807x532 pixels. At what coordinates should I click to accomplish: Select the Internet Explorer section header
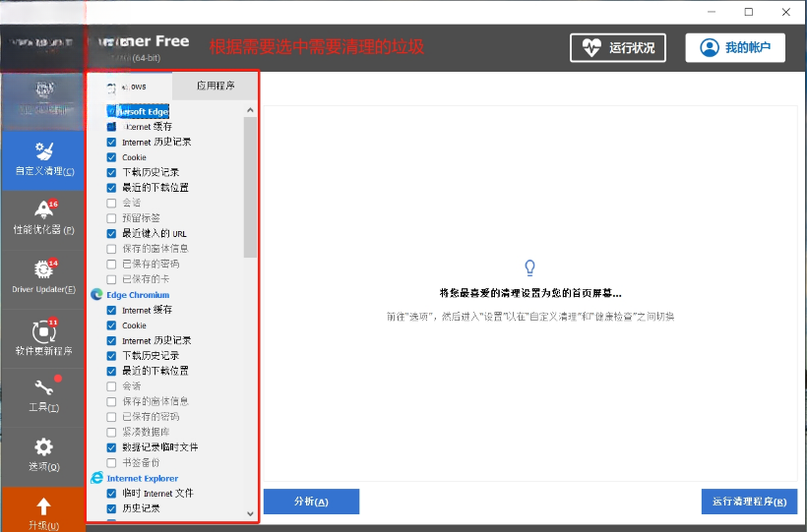click(x=143, y=479)
